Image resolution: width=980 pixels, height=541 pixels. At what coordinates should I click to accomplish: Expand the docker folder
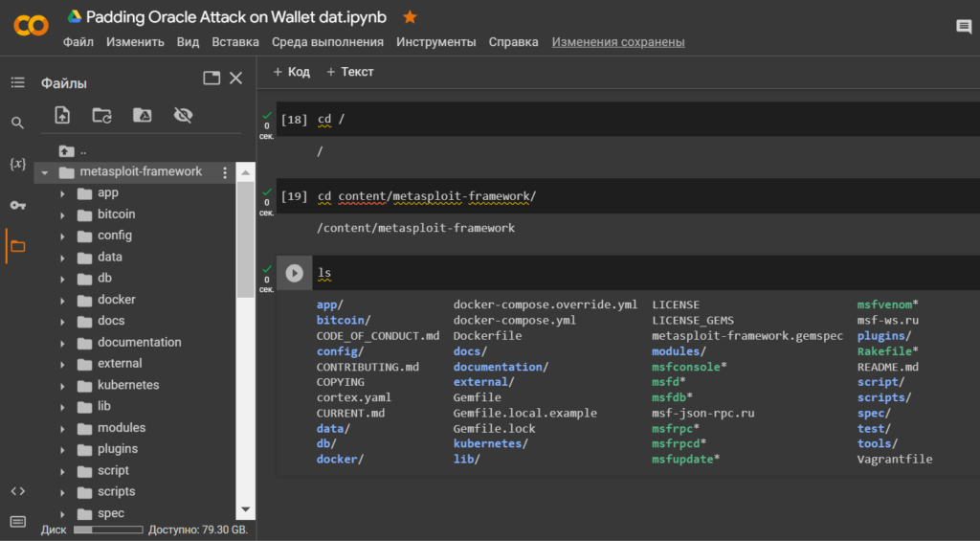click(x=62, y=301)
